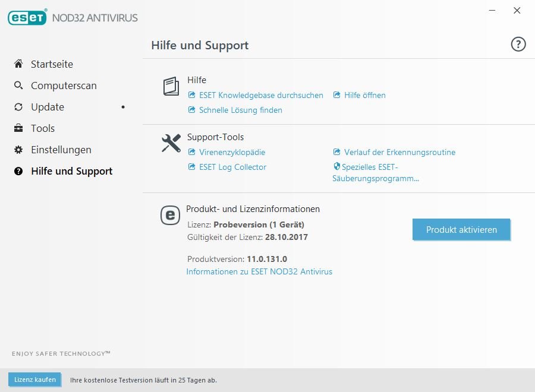Click the Support-Tools section title
This screenshot has width=535, height=392.
215,137
